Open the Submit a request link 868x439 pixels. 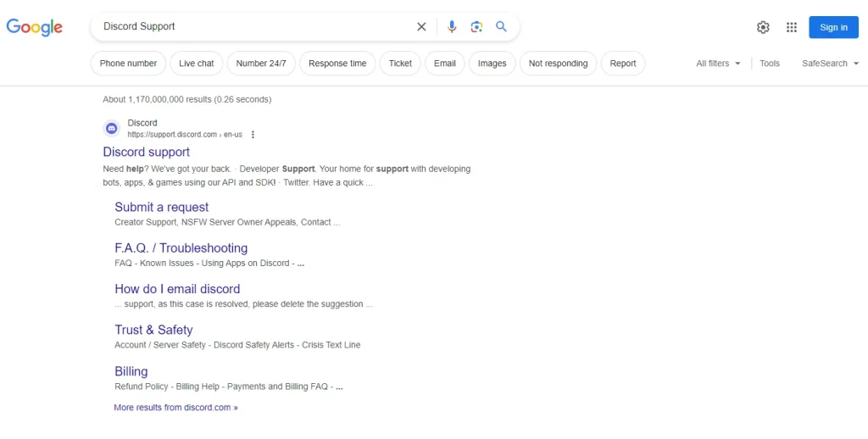tap(162, 207)
